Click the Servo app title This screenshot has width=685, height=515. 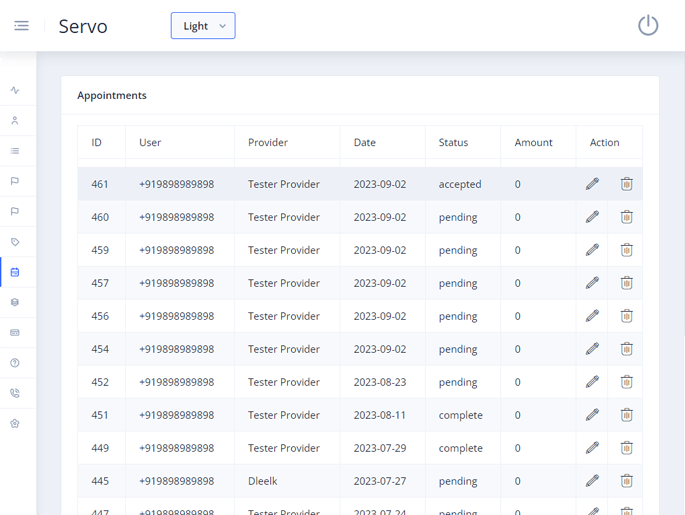(83, 27)
